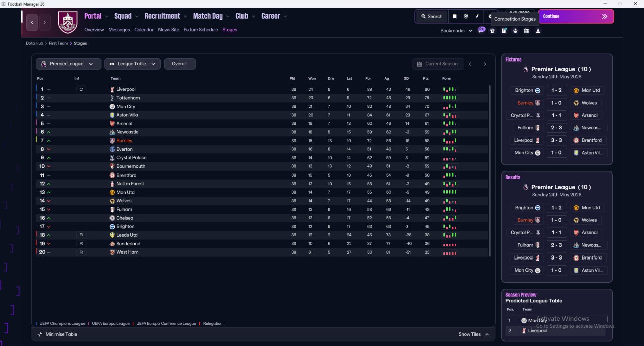Viewport: 644px width, 346px height.
Task: Open the Current Season selector
Action: [x=437, y=64]
